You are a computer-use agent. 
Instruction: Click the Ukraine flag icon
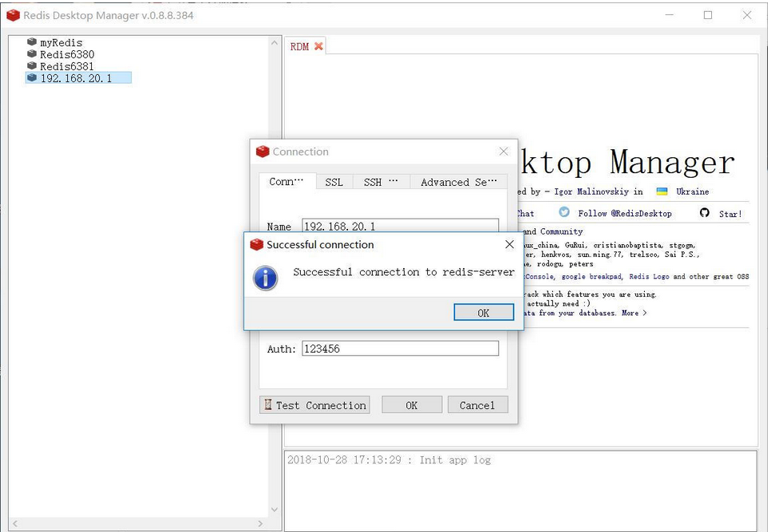click(662, 191)
